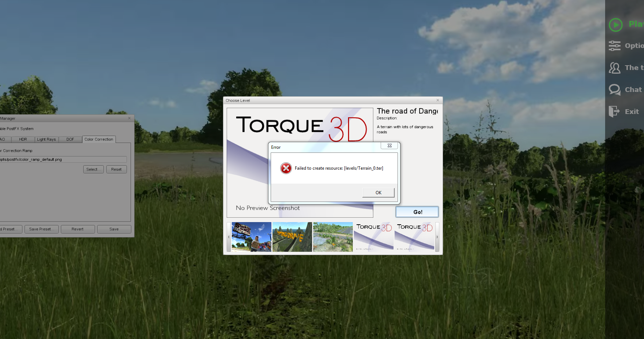Click the Revert button in the PostFX Manager

tap(78, 229)
